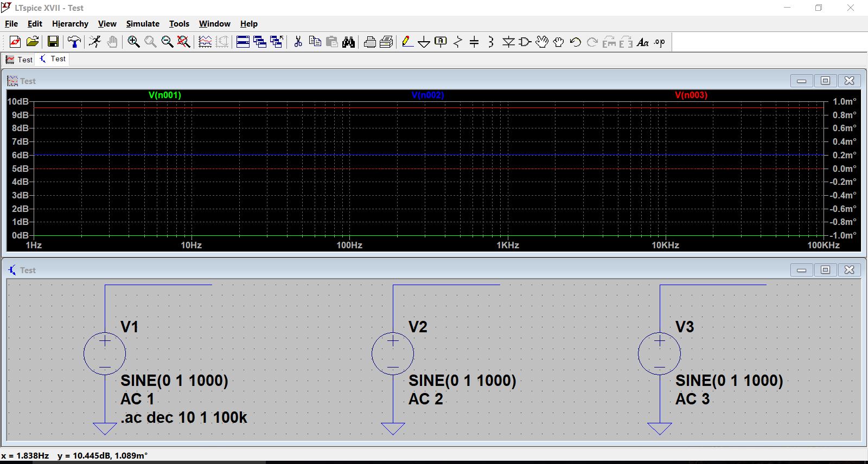Image resolution: width=868 pixels, height=464 pixels.
Task: Print with the second printer icon
Action: [387, 42]
